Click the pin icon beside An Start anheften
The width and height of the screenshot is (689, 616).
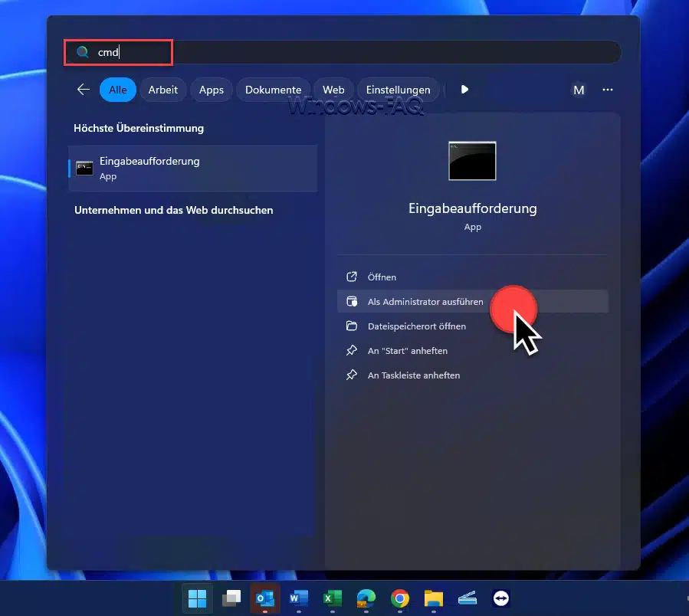point(352,350)
